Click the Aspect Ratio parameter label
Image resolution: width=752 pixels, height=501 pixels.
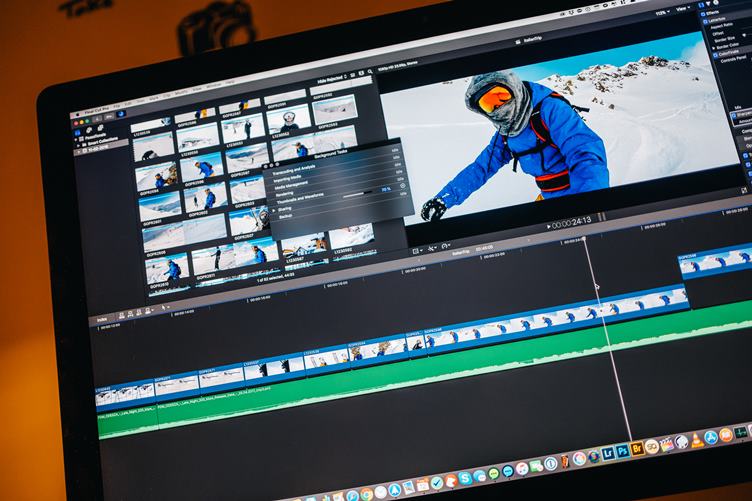(721, 26)
